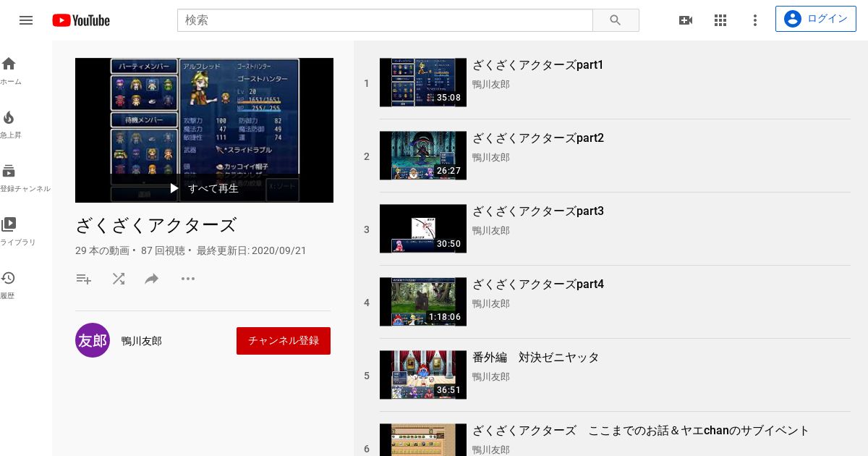Click the 29 本の動画 stats text
The width and height of the screenshot is (868, 456).
coord(102,250)
